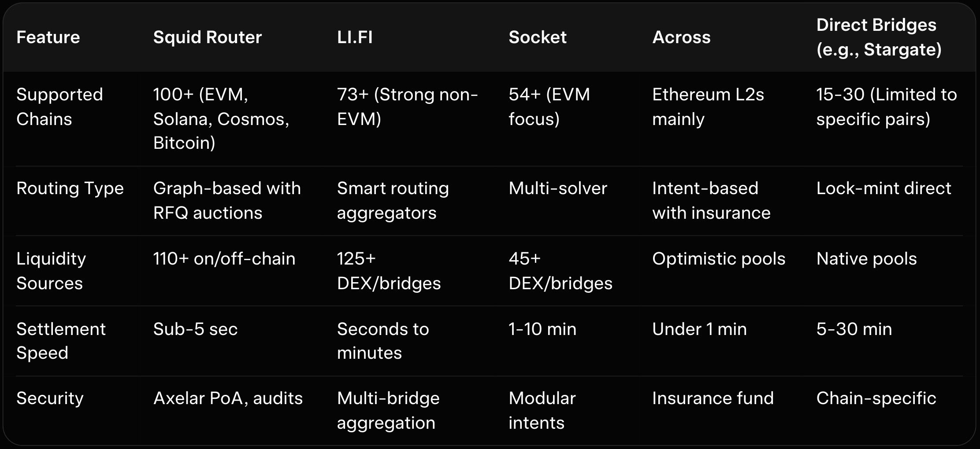This screenshot has height=449, width=980.
Task: Click the Across column header
Action: [x=681, y=37]
